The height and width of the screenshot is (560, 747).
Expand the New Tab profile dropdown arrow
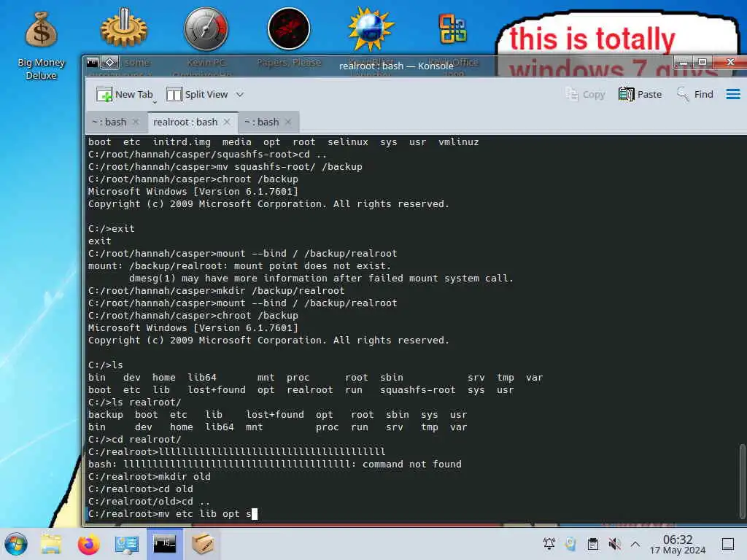coord(155,102)
